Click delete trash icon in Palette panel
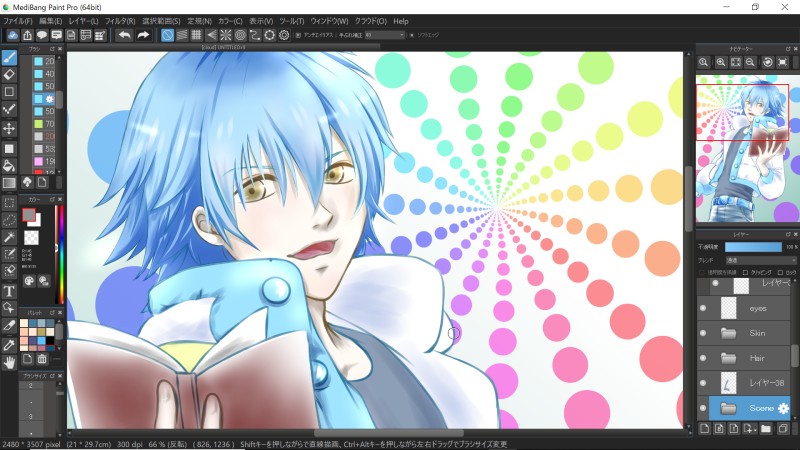The image size is (800, 450). [x=42, y=359]
